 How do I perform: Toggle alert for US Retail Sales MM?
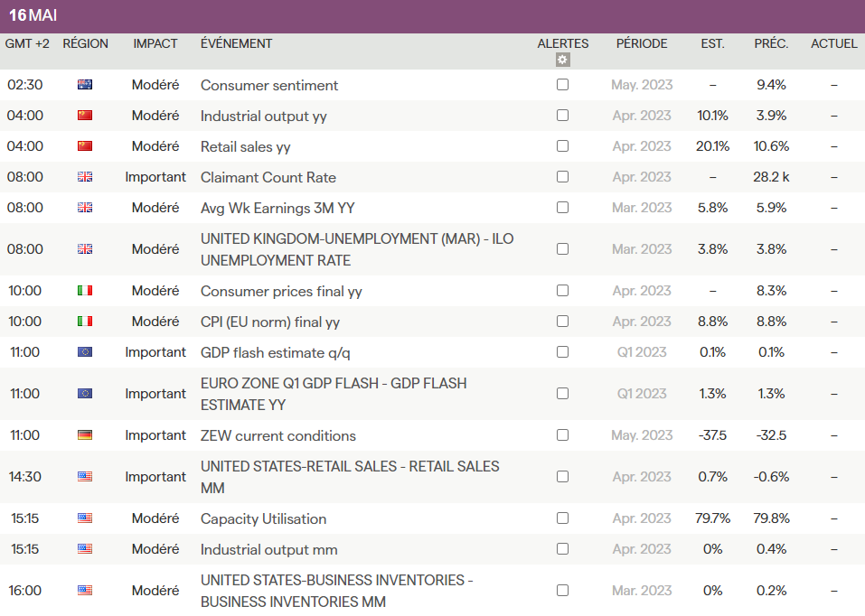pyautogui.click(x=562, y=477)
